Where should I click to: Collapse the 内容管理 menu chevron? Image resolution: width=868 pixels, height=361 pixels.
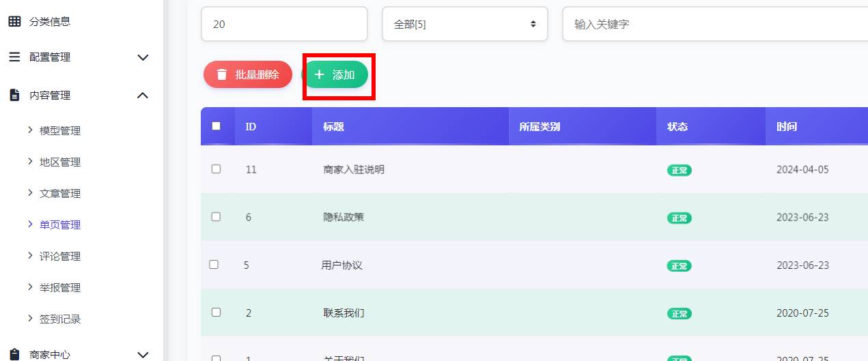(x=143, y=96)
